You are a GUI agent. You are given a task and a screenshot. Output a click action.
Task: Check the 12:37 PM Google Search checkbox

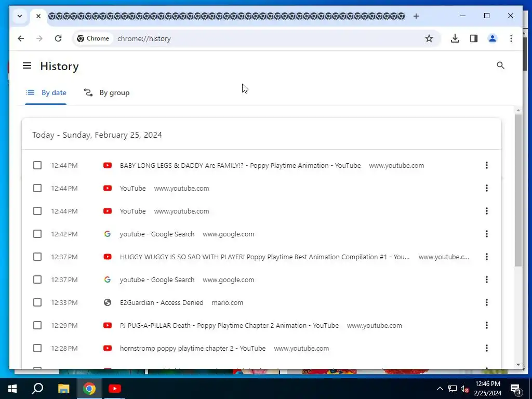[37, 280]
